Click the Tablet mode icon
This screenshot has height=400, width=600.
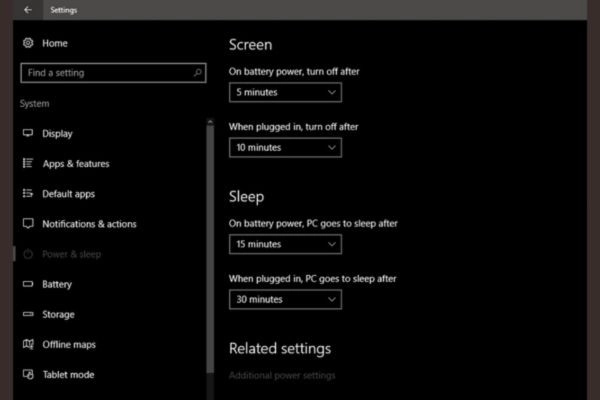[28, 374]
